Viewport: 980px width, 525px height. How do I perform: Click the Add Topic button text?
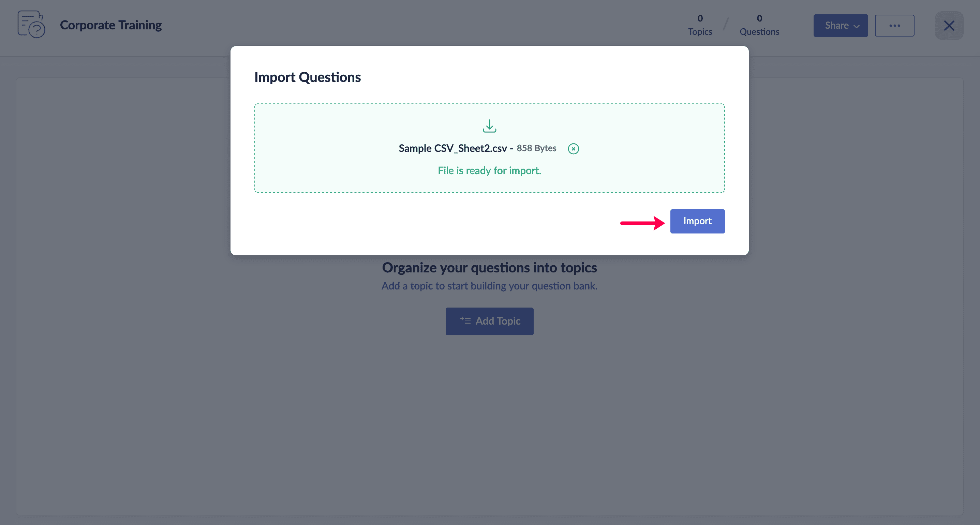point(498,321)
